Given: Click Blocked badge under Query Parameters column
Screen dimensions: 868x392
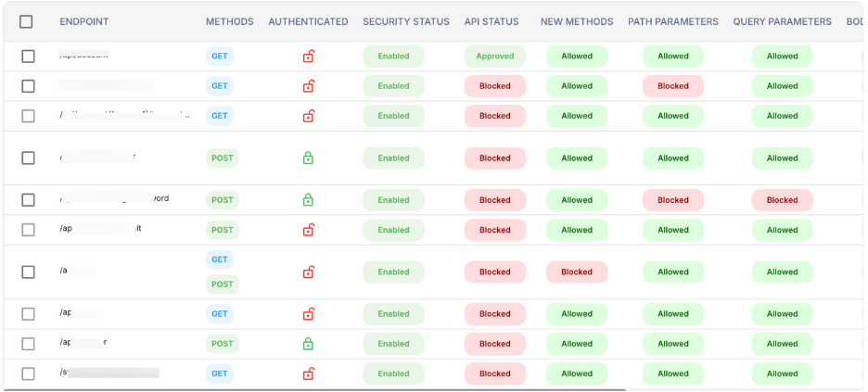Looking at the screenshot, I should point(782,200).
